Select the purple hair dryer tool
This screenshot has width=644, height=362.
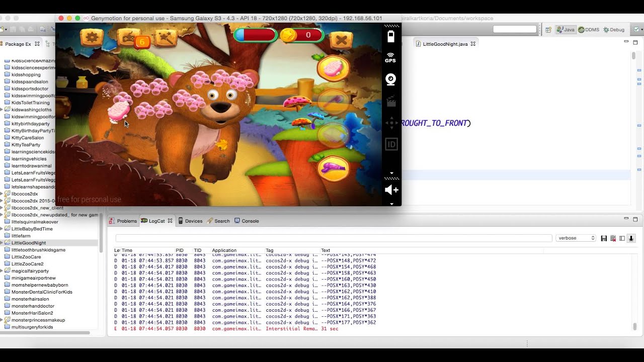(x=333, y=169)
